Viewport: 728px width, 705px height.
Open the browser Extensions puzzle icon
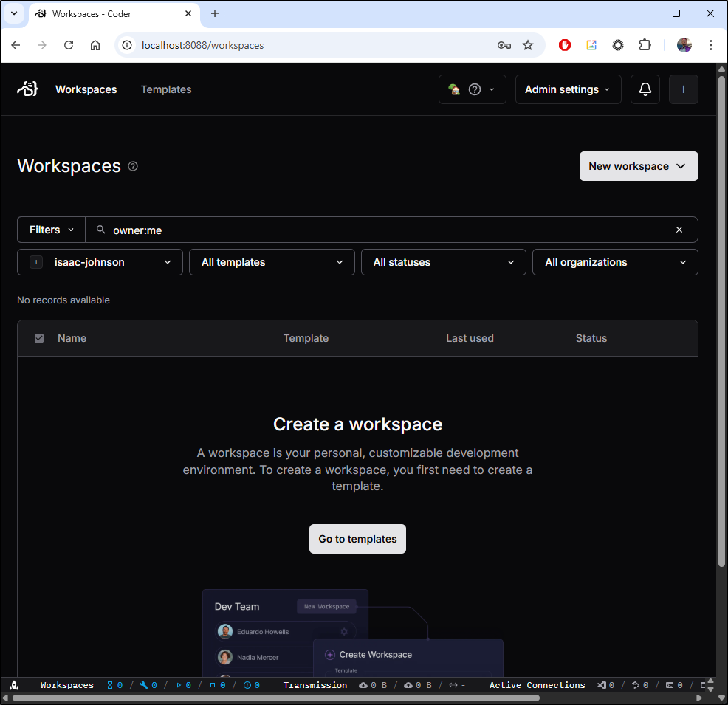[645, 45]
